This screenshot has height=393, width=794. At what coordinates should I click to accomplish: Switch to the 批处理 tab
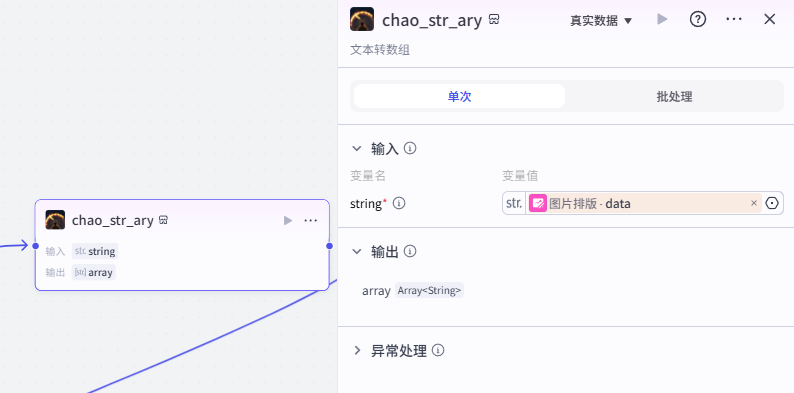point(674,96)
